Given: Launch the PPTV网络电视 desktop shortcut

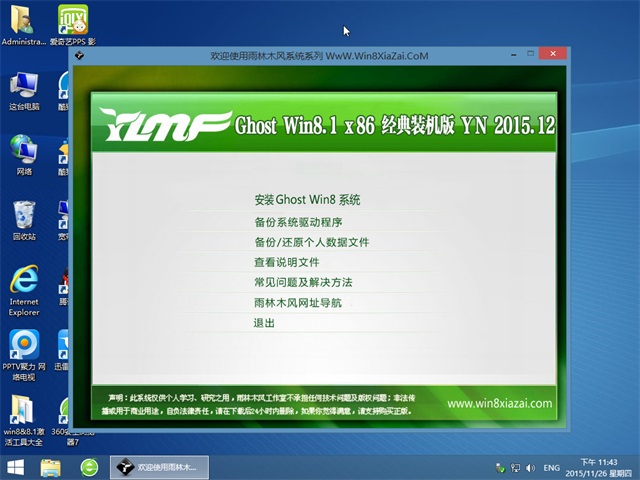Looking at the screenshot, I should [24, 354].
